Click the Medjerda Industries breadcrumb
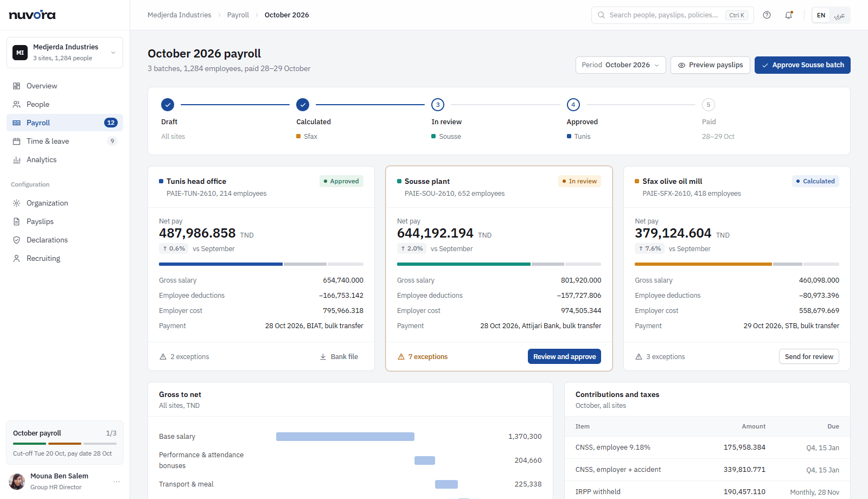868x499 pixels. [179, 15]
